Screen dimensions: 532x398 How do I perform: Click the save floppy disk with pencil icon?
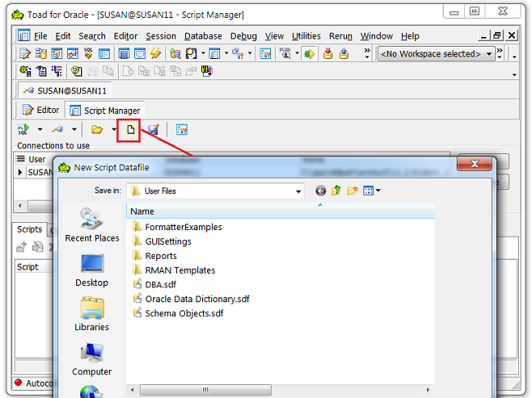(x=153, y=129)
